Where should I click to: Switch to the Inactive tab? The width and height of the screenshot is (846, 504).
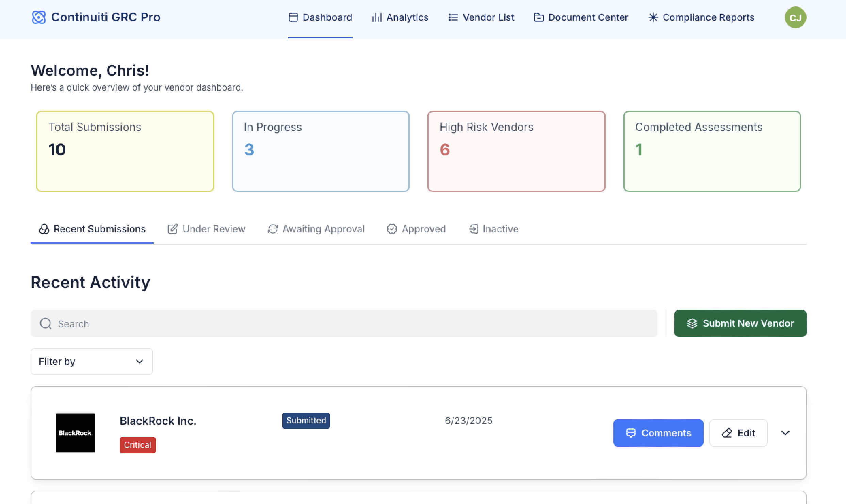493,229
